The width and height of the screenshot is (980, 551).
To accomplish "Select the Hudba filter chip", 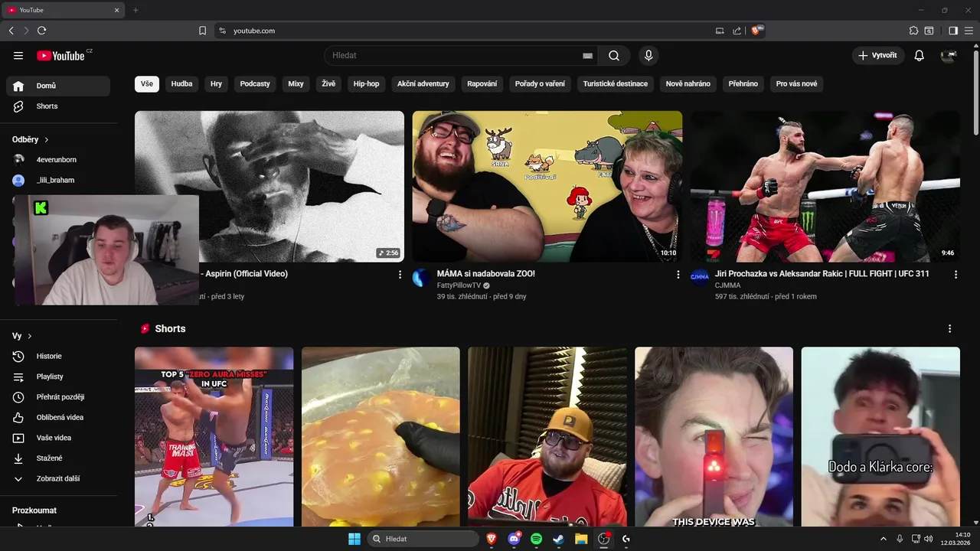I will point(181,83).
